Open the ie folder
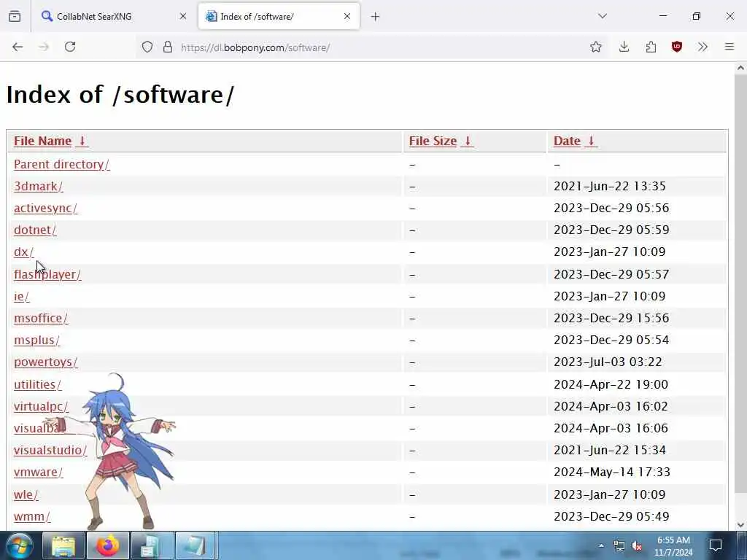The image size is (747, 560). (x=21, y=296)
